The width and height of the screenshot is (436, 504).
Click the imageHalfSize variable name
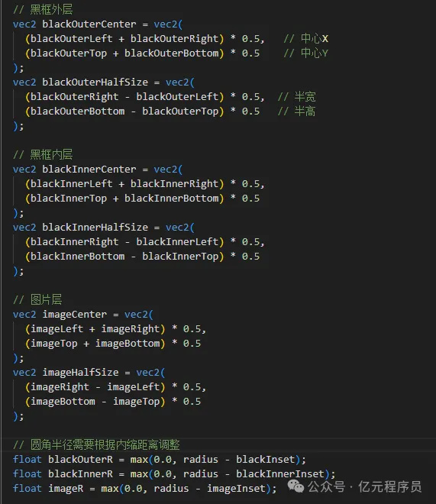pyautogui.click(x=80, y=372)
